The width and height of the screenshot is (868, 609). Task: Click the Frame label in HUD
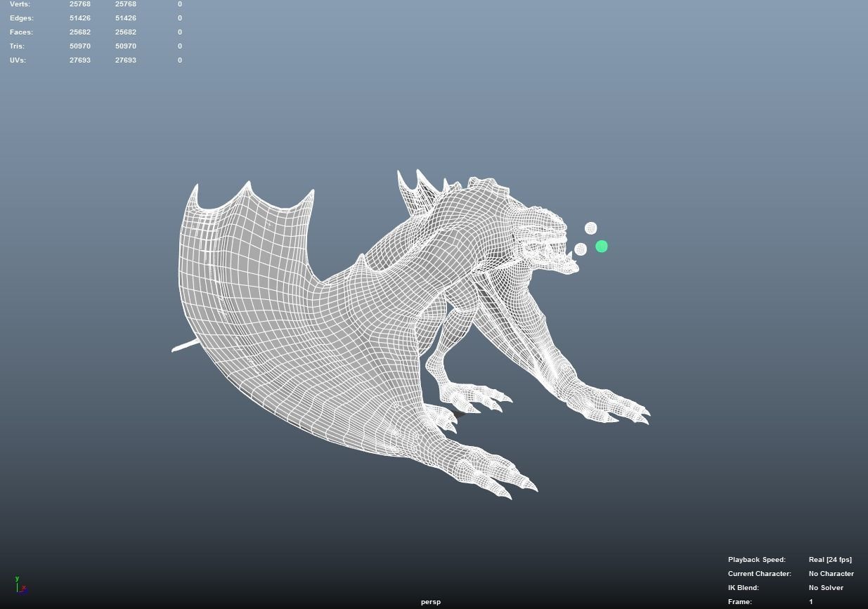click(x=740, y=602)
